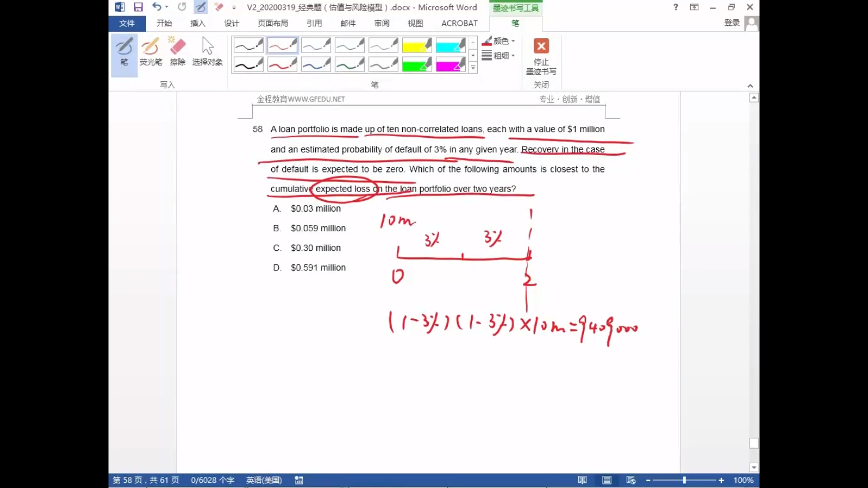Open the undo history dropdown arrow
The height and width of the screenshot is (488, 868).
167,7
